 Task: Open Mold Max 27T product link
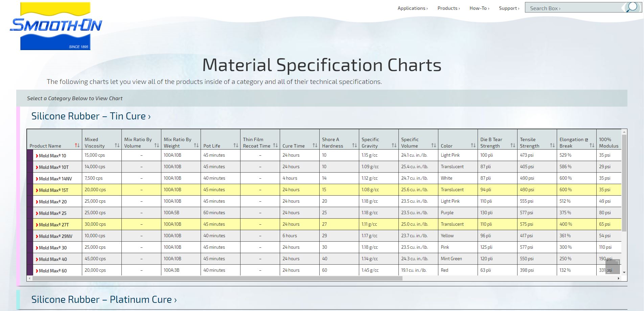(x=52, y=225)
